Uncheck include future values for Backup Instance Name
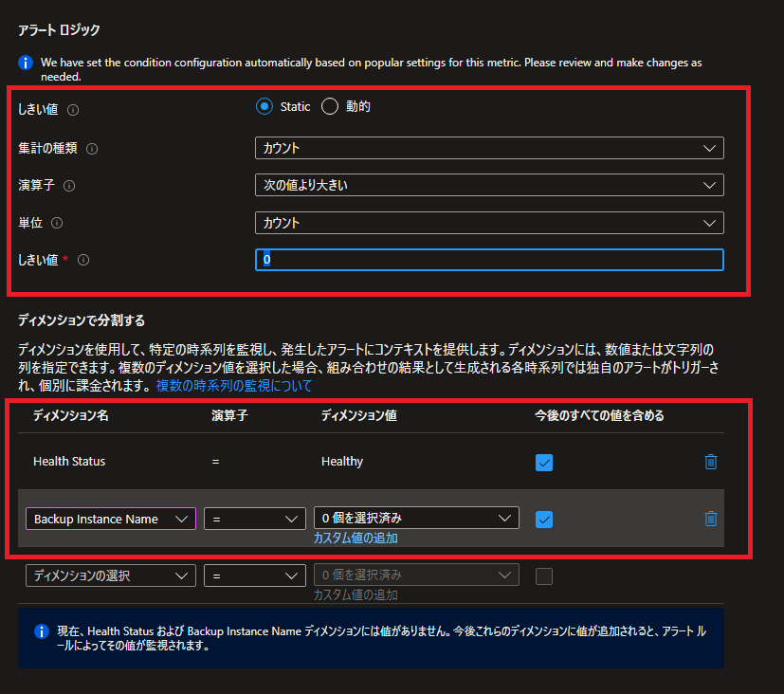Image resolution: width=784 pixels, height=694 pixels. 544,520
